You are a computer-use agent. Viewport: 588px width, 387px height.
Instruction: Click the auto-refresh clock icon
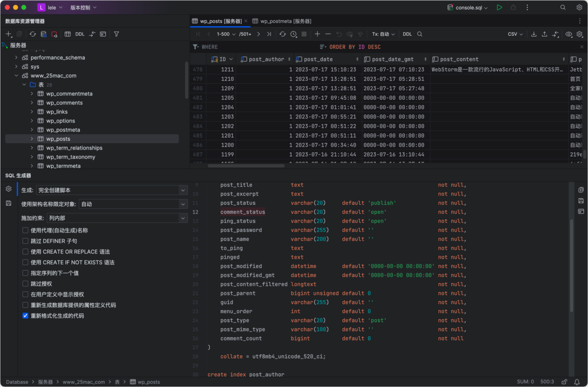pos(293,34)
